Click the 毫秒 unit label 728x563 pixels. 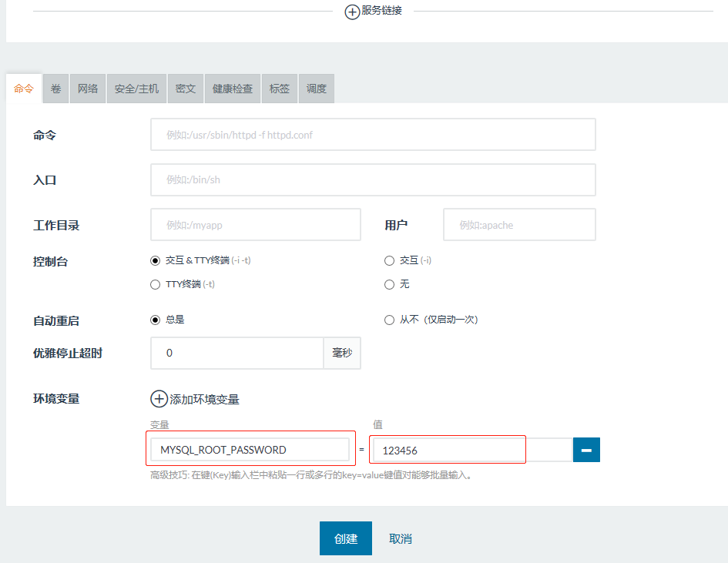pyautogui.click(x=342, y=354)
